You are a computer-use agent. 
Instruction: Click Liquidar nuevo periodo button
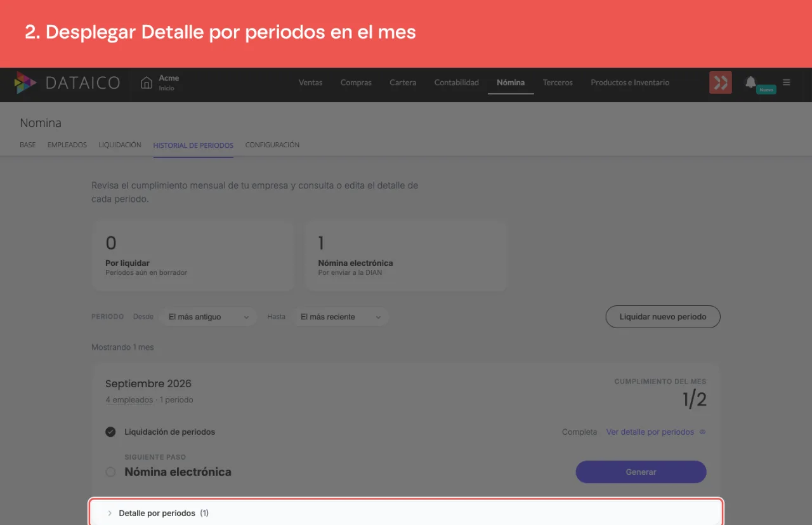663,317
